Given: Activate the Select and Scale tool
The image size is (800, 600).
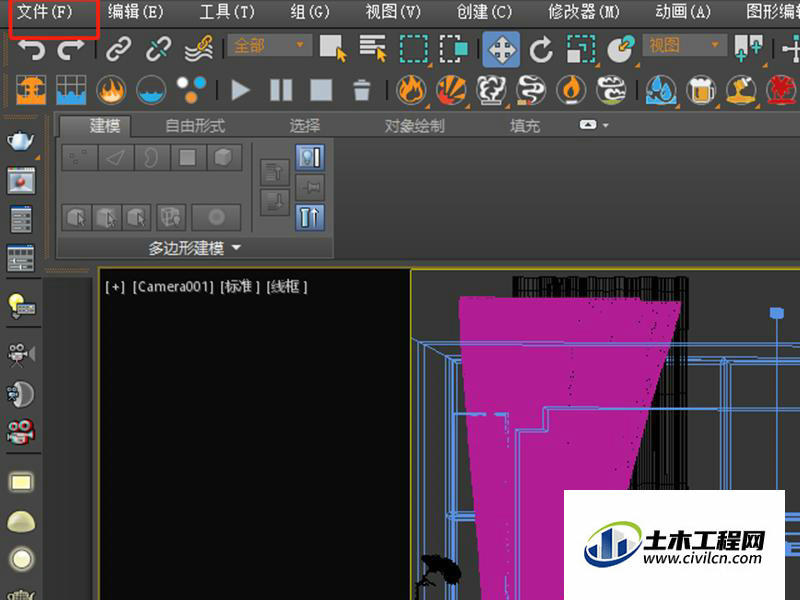Looking at the screenshot, I should [581, 49].
